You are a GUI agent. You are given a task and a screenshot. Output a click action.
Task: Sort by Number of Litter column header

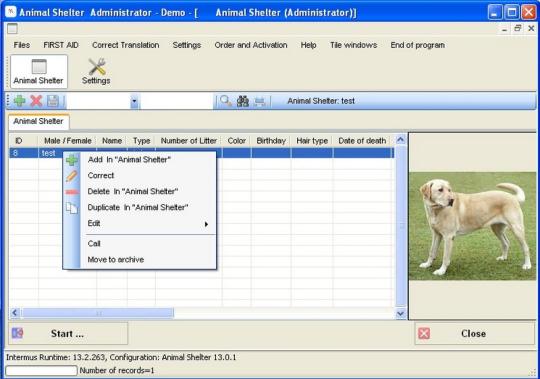click(x=189, y=141)
